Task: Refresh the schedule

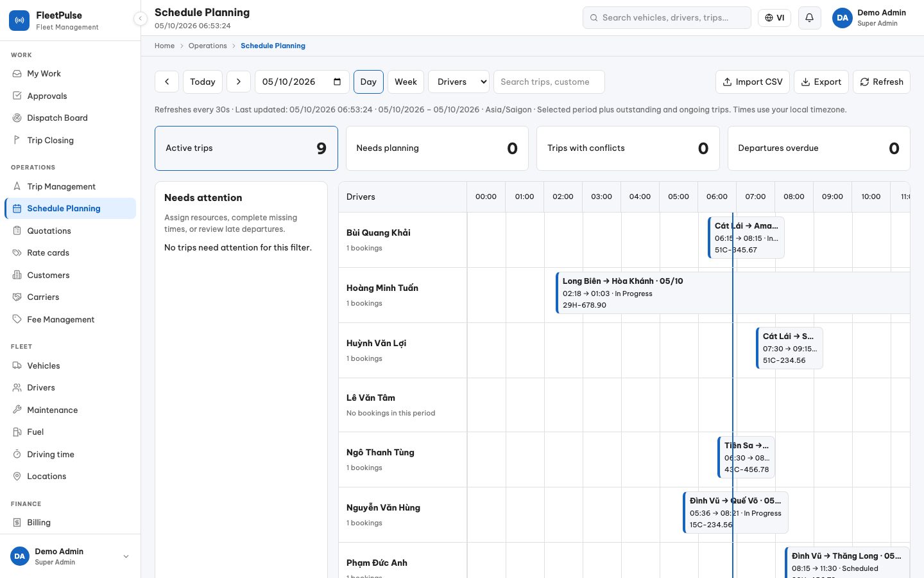Action: 882,82
